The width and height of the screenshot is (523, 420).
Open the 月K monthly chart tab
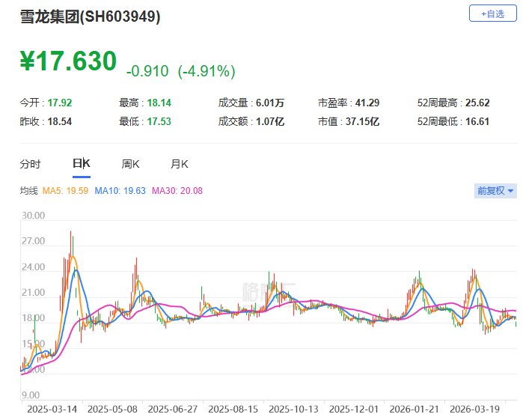180,164
